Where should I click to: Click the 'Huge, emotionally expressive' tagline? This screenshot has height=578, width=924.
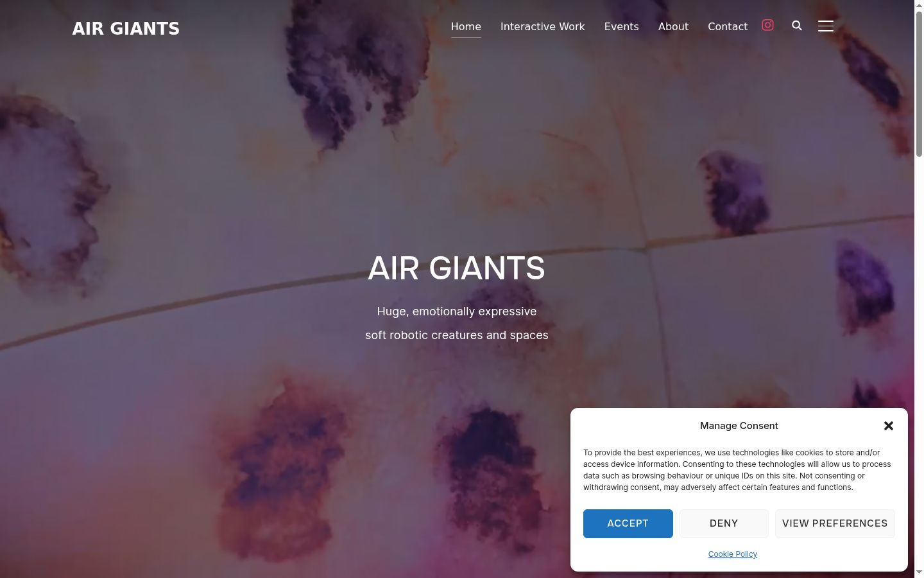[457, 311]
